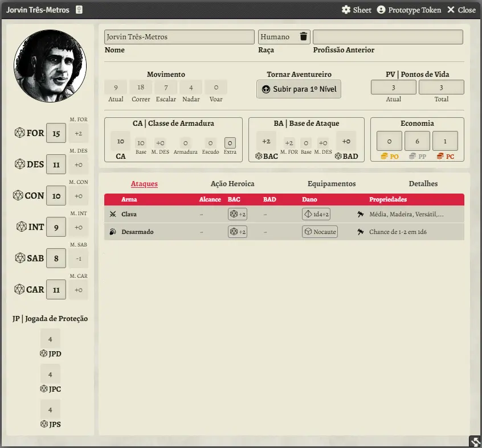Click the Clava crossed-swords weapon icon
This screenshot has width=482, height=448.
pyautogui.click(x=113, y=214)
